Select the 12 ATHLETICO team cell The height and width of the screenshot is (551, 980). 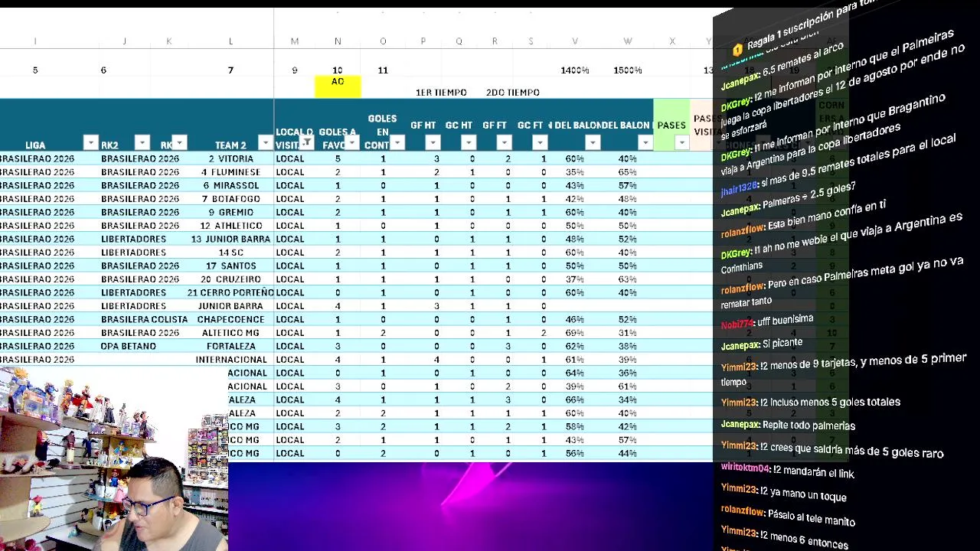pyautogui.click(x=230, y=226)
